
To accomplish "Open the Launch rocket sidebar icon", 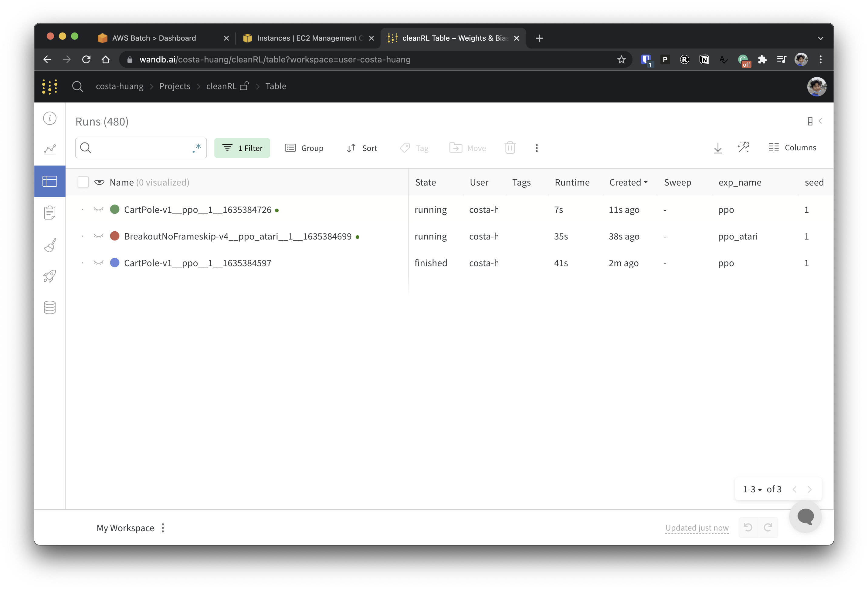I will [50, 276].
